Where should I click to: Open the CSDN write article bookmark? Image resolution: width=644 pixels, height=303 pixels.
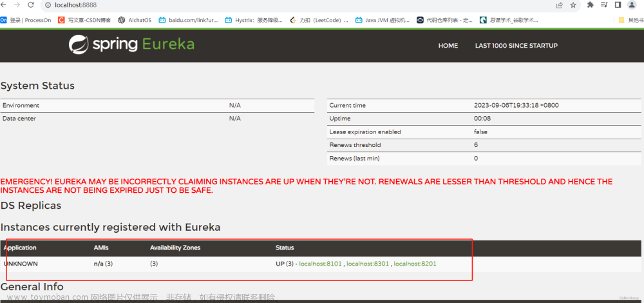(x=84, y=20)
